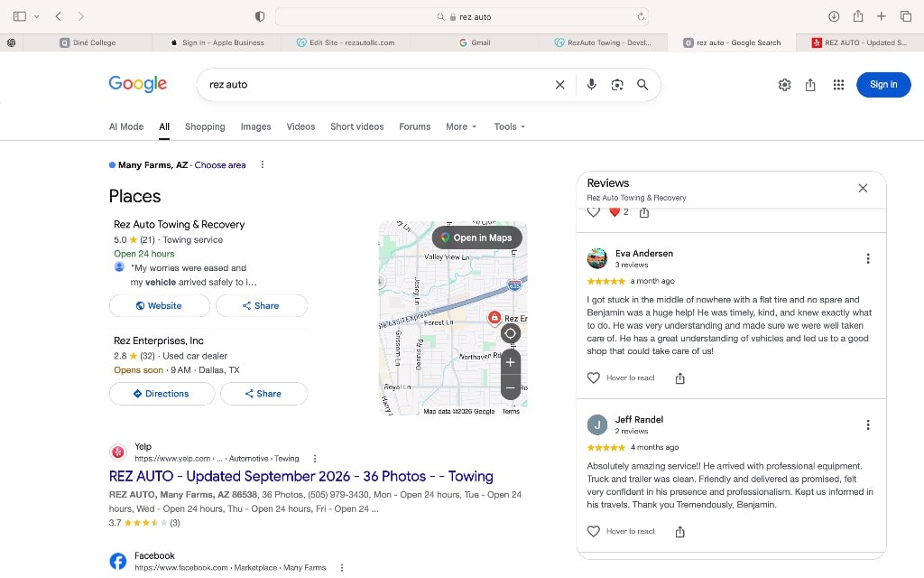
Task: Center map on my location
Action: coord(511,333)
